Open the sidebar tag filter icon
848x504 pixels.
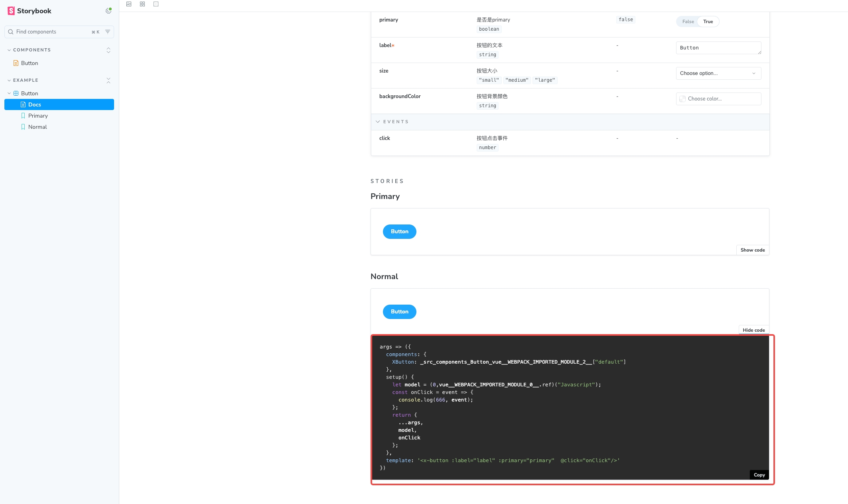click(108, 32)
